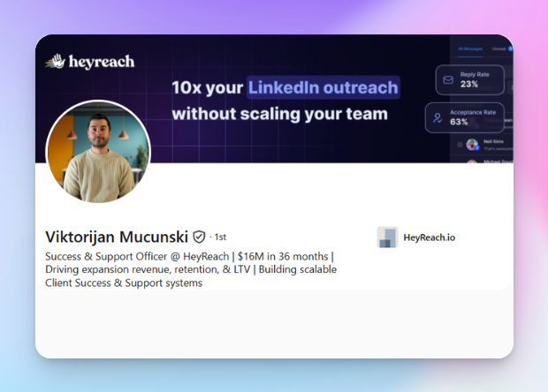Click the 1st connection degree label

220,237
